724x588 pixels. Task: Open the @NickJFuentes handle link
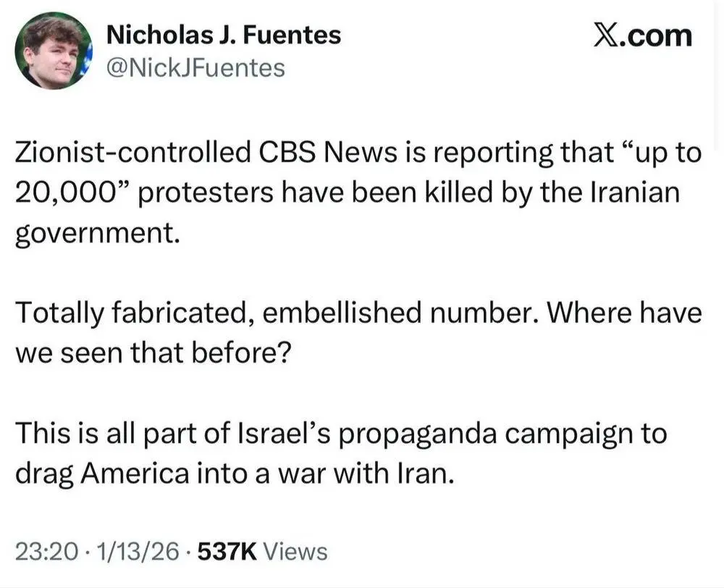click(195, 68)
